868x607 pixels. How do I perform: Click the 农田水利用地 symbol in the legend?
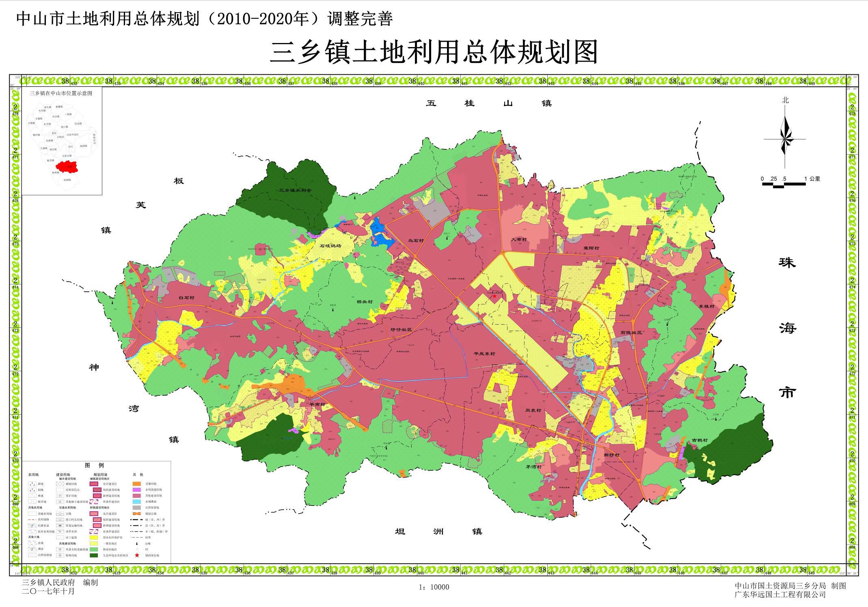pyautogui.click(x=32, y=532)
